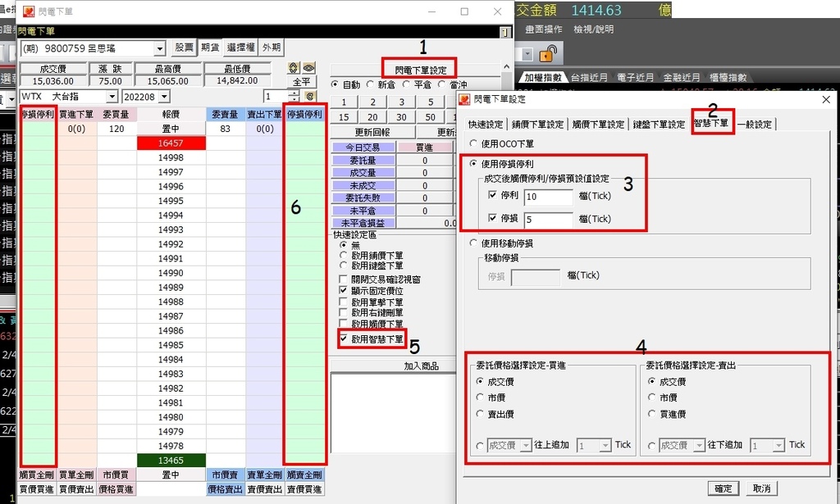Select 啟用鋪價下單 radio option
The width and height of the screenshot is (840, 504).
pyautogui.click(x=344, y=255)
